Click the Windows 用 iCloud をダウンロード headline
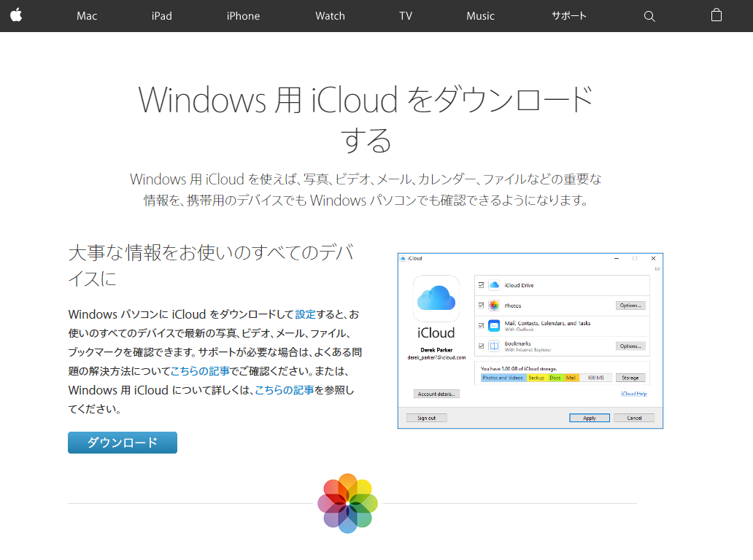Screen dimensions: 753x560 click(x=366, y=119)
